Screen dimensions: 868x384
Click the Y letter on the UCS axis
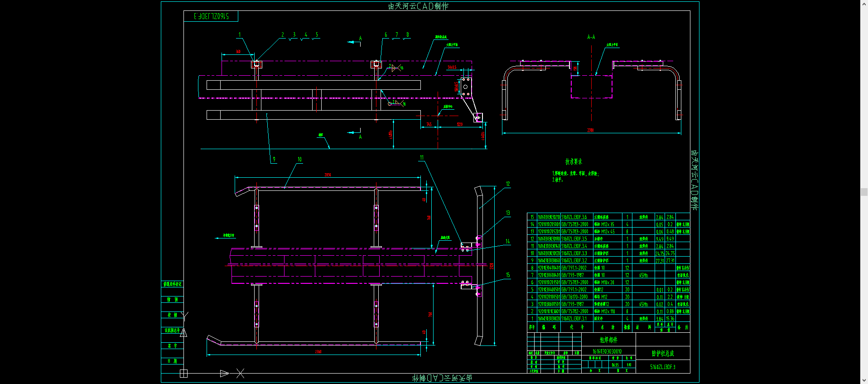184,316
